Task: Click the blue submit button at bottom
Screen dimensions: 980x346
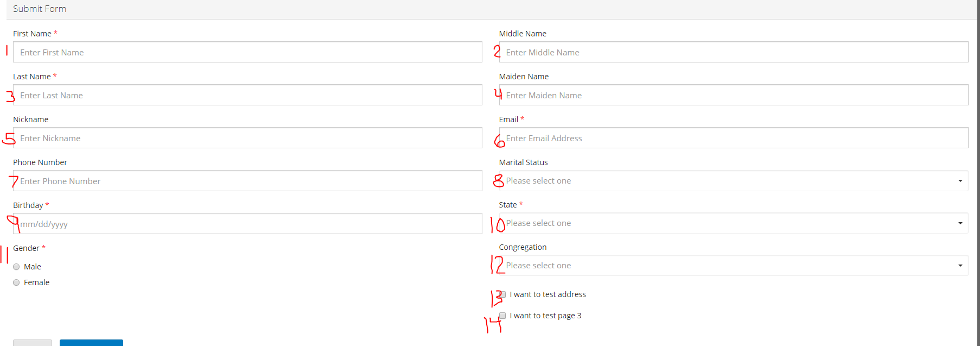Action: pos(91,343)
